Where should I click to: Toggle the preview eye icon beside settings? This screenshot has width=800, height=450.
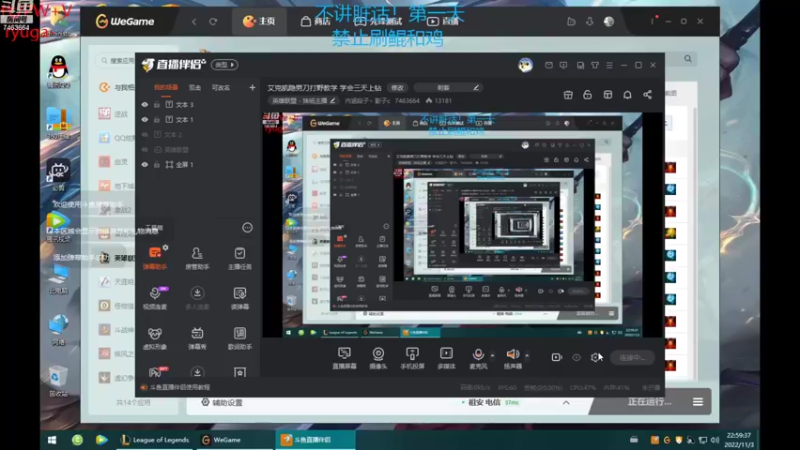[x=576, y=357]
